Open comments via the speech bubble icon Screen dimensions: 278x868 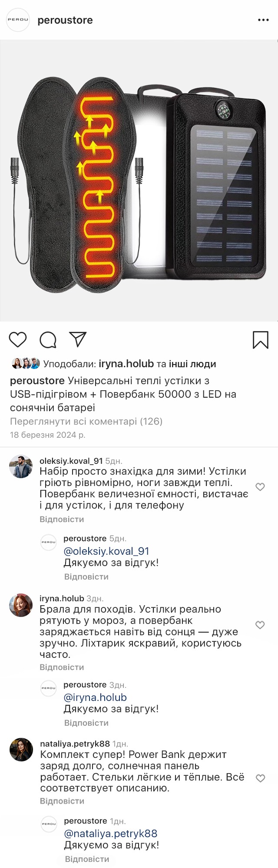click(48, 340)
